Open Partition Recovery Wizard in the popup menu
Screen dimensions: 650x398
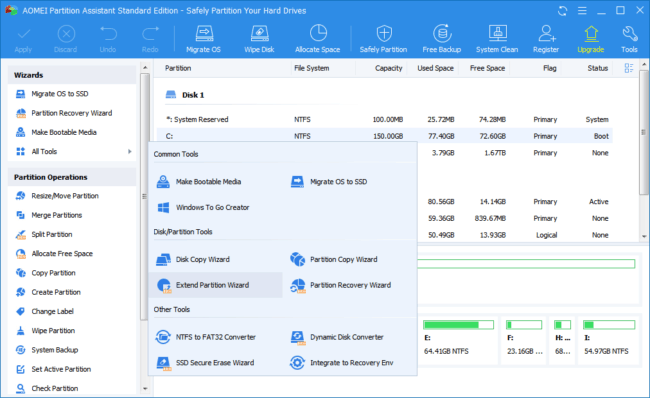point(341,285)
